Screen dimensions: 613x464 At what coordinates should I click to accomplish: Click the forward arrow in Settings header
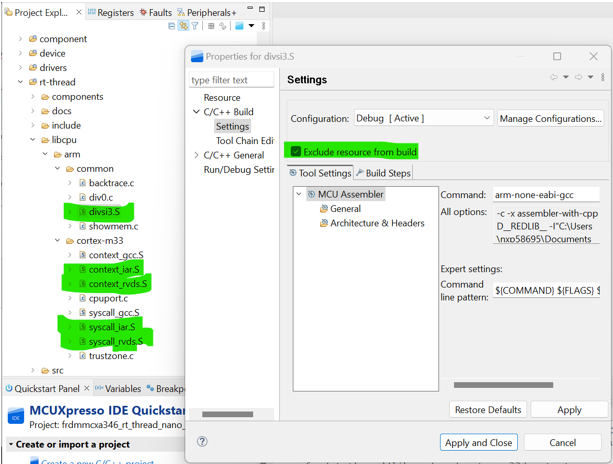(x=578, y=77)
